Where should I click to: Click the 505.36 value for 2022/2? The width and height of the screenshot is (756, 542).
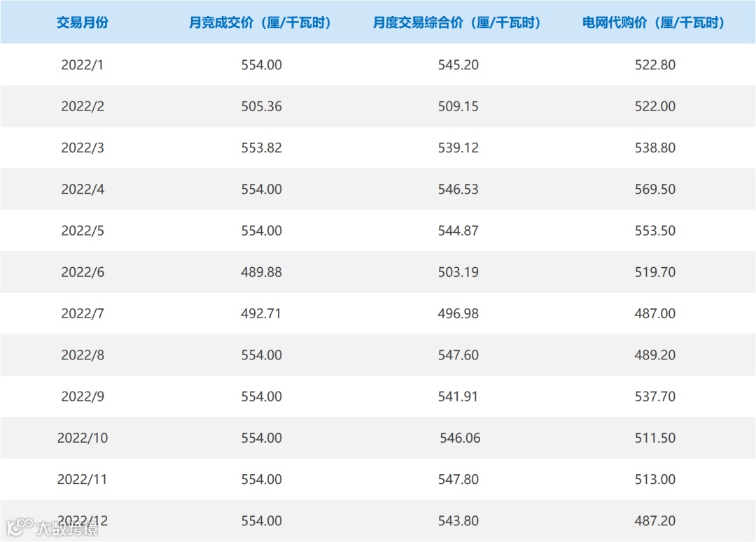point(261,106)
